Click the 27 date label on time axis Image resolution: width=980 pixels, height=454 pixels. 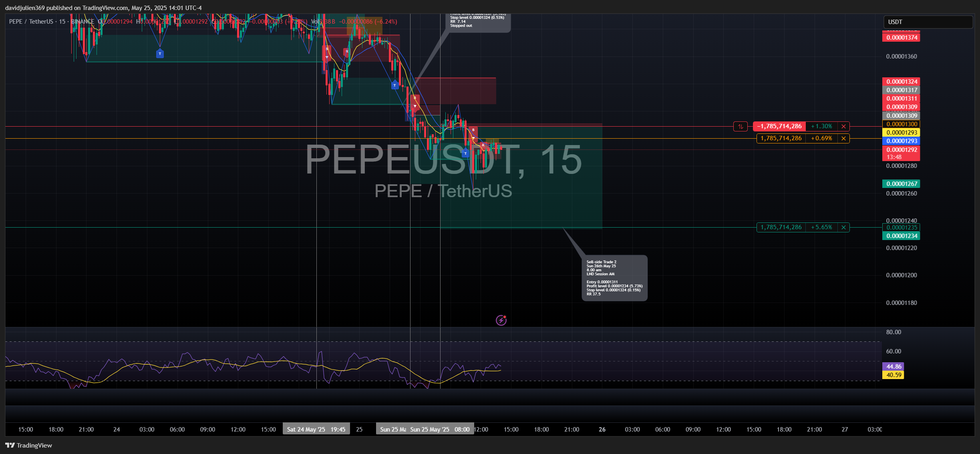coord(845,429)
